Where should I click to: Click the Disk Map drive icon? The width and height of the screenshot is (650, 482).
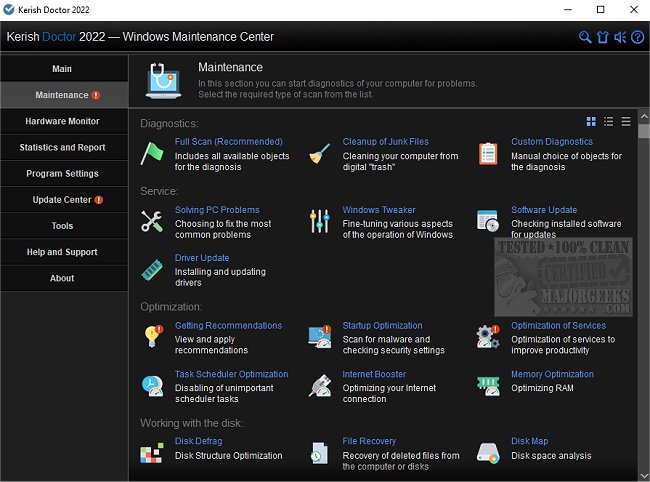488,453
